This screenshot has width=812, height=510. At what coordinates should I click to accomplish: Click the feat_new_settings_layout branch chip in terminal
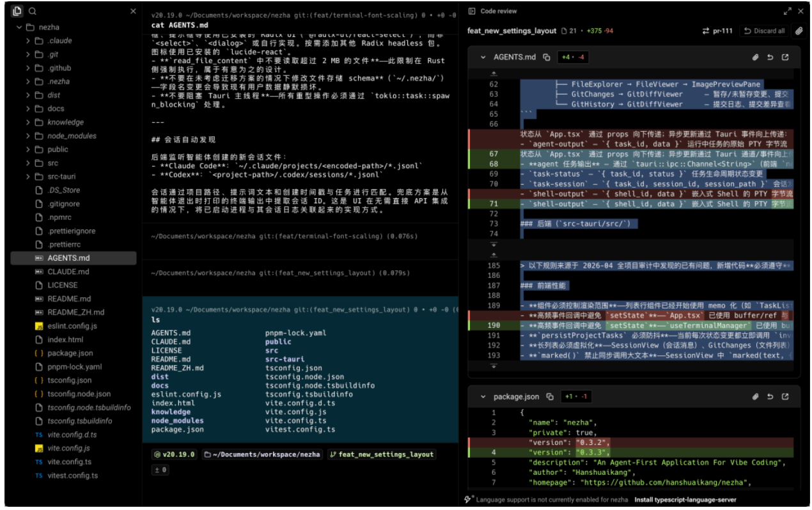382,454
